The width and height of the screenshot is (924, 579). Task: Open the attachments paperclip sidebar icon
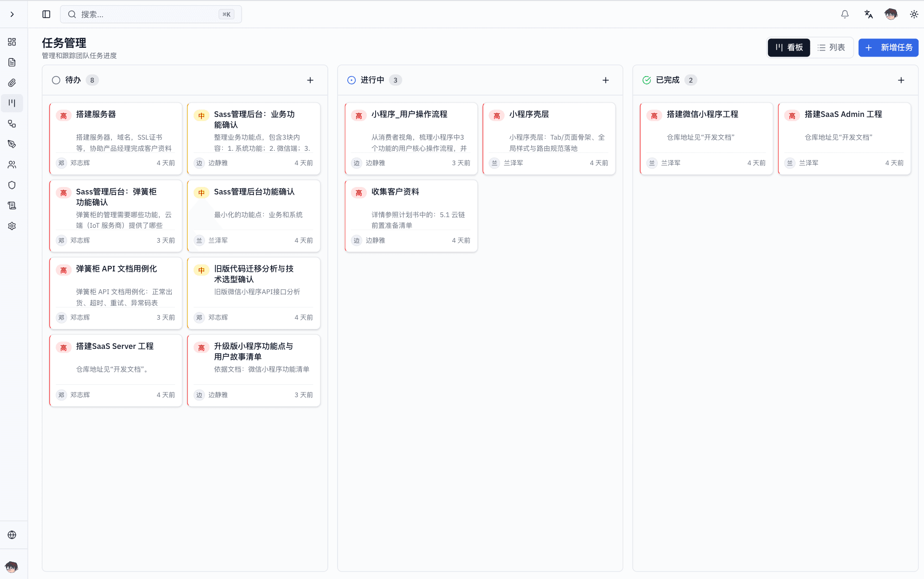[12, 83]
